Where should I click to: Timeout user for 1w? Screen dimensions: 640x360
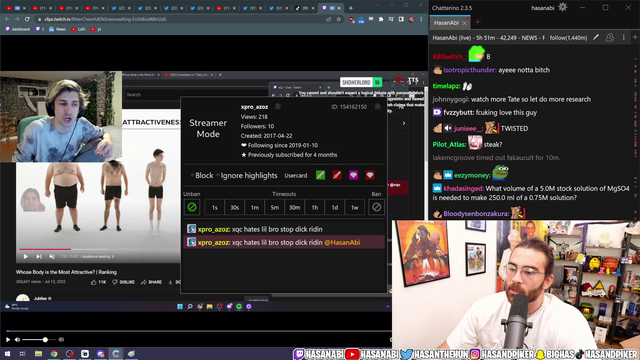355,207
